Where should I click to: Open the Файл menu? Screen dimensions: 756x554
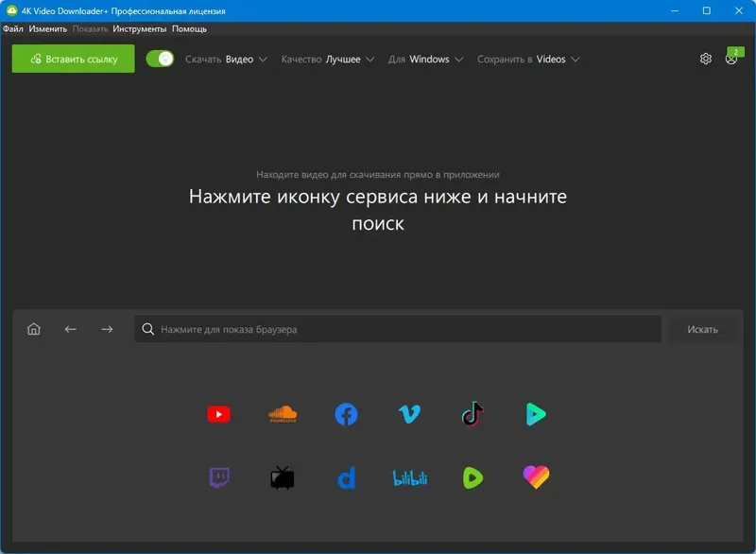[x=13, y=28]
